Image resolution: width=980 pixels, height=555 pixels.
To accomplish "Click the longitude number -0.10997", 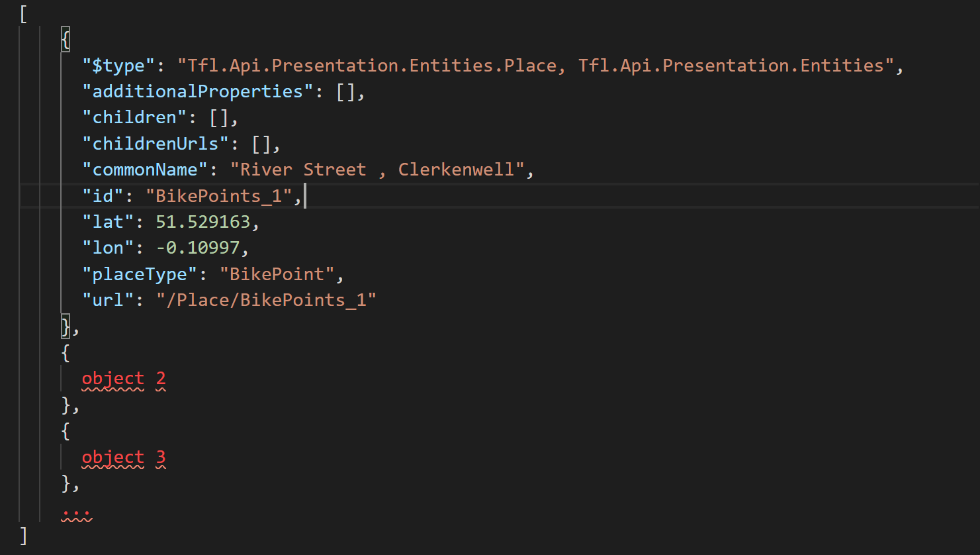I will pos(197,248).
